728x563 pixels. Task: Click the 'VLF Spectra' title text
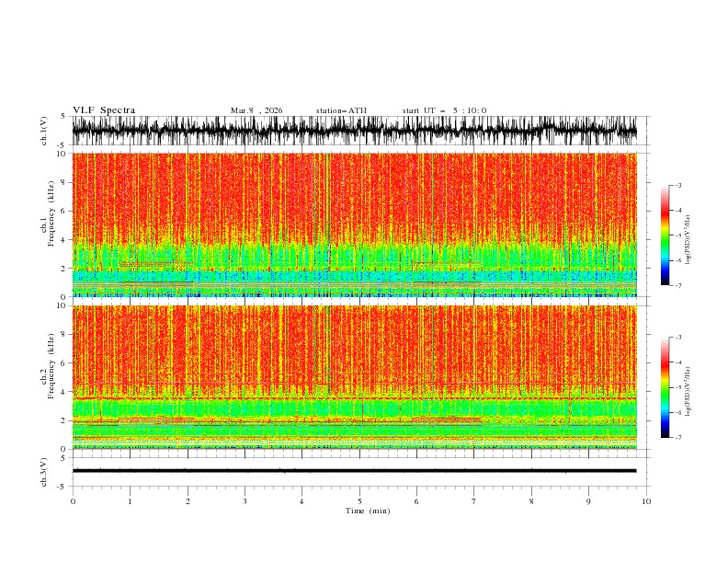click(x=104, y=110)
